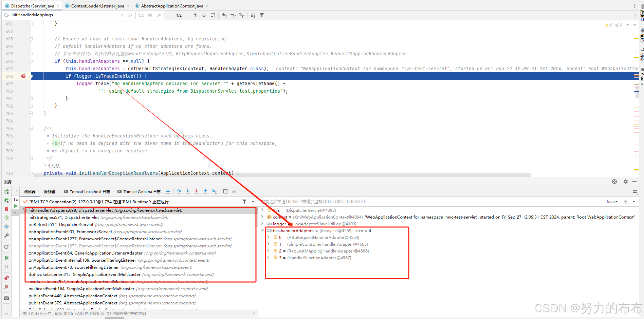Screen dimensions: 644x319
Task: Jump to next highlighted error arrow
Action: pyautogui.click(x=635, y=25)
